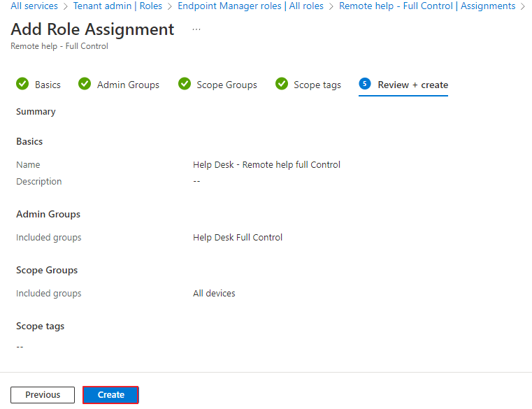Click chevron after Endpoint Manager roles breadcrumb
Screen dimensions: 532x409
(x=331, y=6)
